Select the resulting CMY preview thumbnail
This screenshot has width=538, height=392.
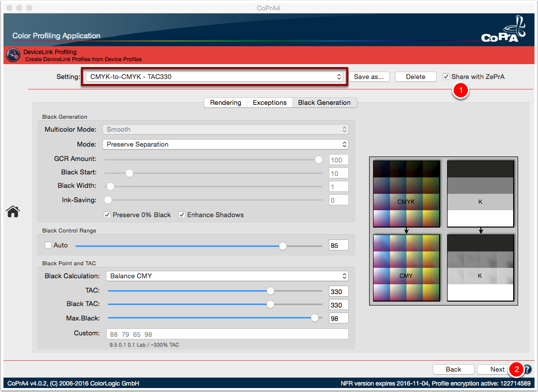406,268
